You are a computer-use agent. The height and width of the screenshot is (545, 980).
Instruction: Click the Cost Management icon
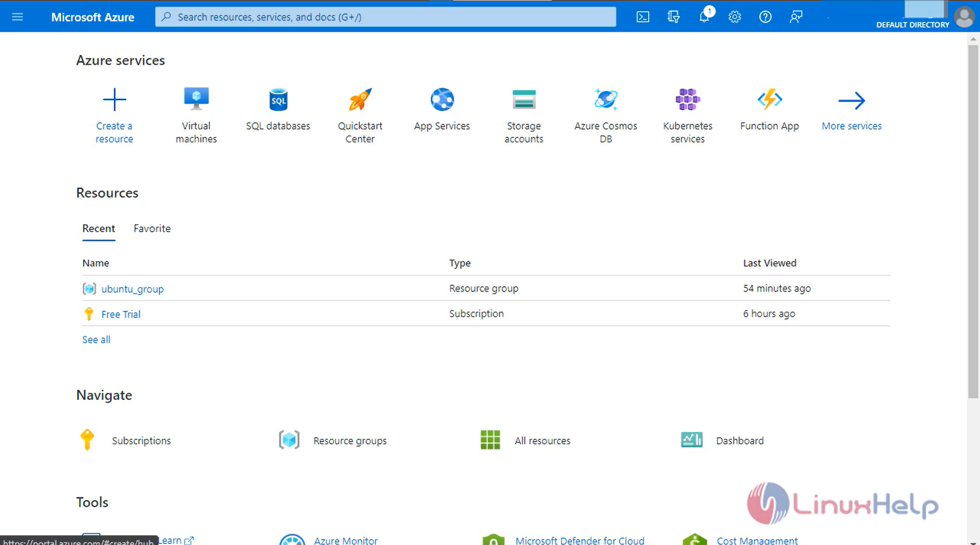pyautogui.click(x=695, y=540)
